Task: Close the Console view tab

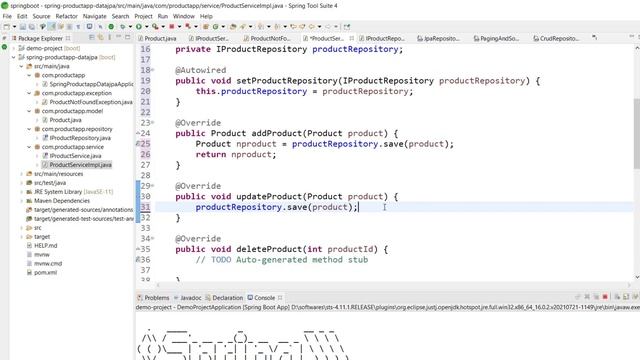Action: (x=280, y=298)
